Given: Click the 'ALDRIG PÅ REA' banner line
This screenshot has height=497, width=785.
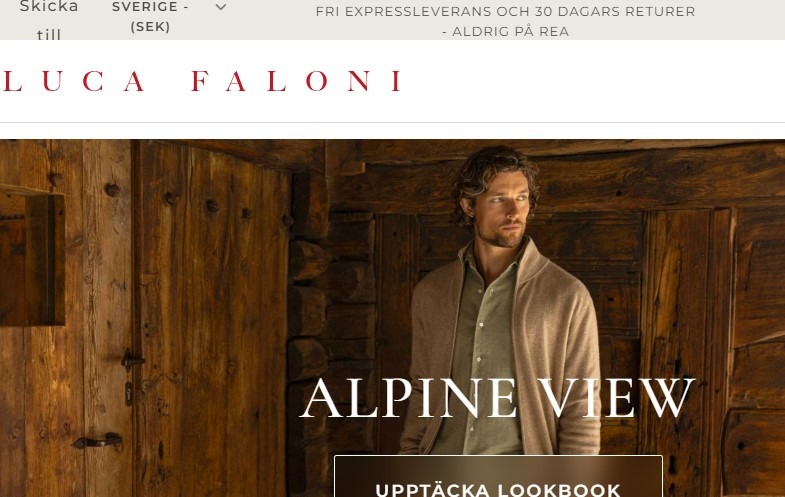Looking at the screenshot, I should click(x=505, y=32).
